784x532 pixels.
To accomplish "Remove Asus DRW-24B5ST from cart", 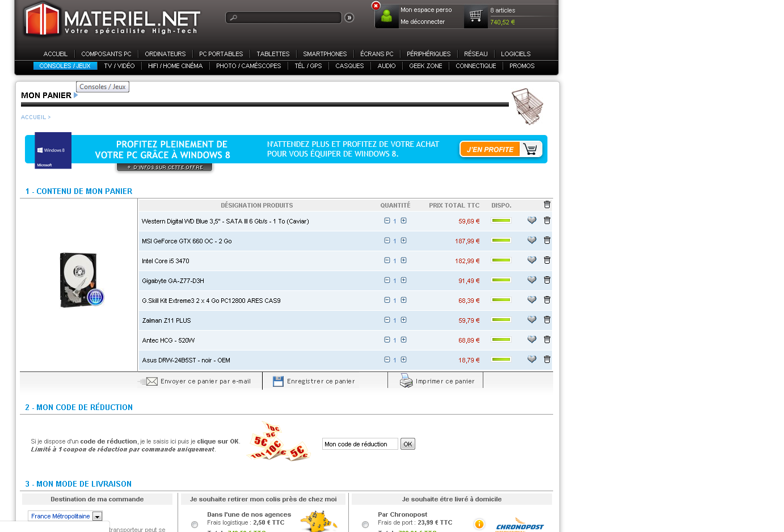I will point(547,360).
